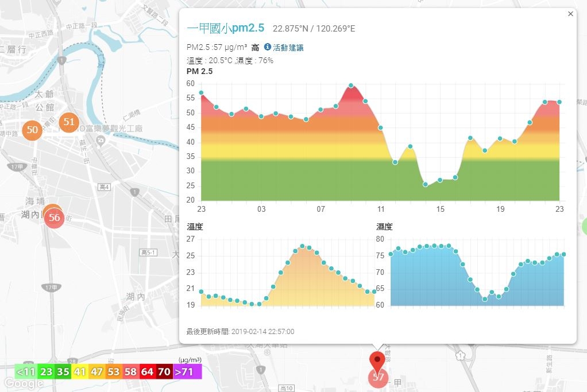The height and width of the screenshot is (392, 587).
Task: Click the dark red 70 legend swatch
Action: (164, 372)
